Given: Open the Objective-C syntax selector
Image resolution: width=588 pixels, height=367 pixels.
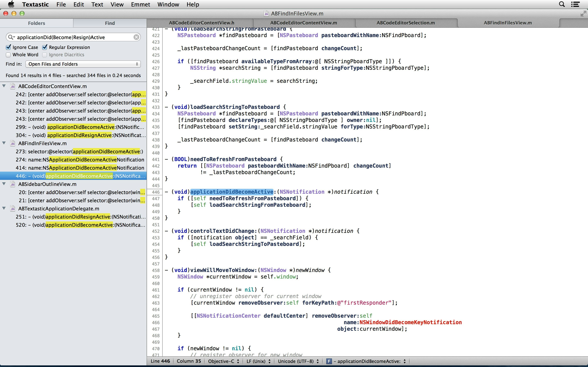Looking at the screenshot, I should (x=224, y=361).
